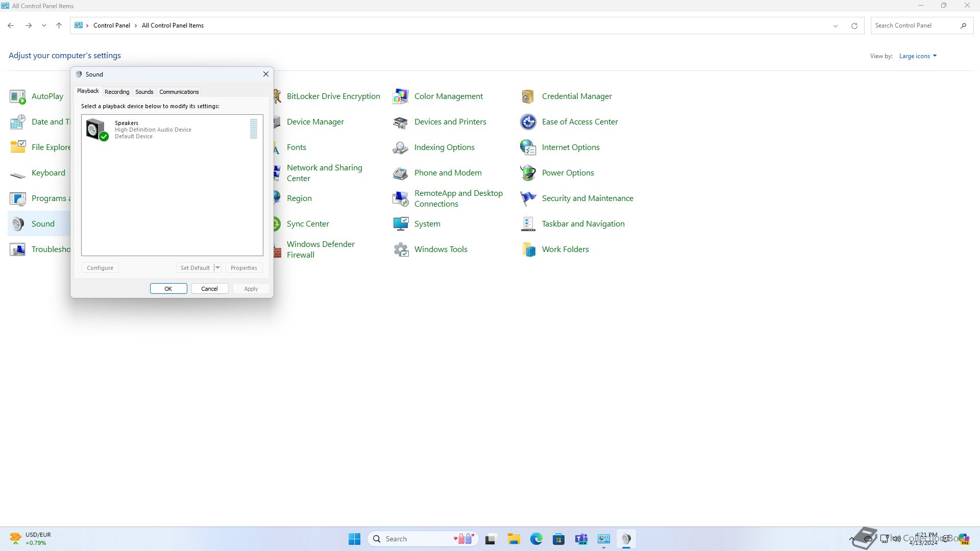Image resolution: width=980 pixels, height=551 pixels.
Task: Open RemoteApp and Desktop Connections icon
Action: pos(401,198)
